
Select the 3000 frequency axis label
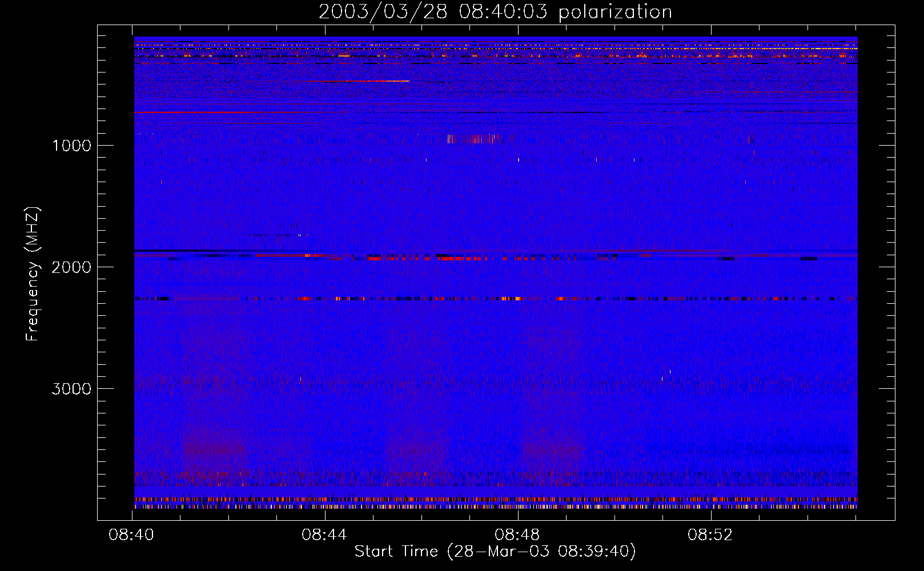coord(71,389)
